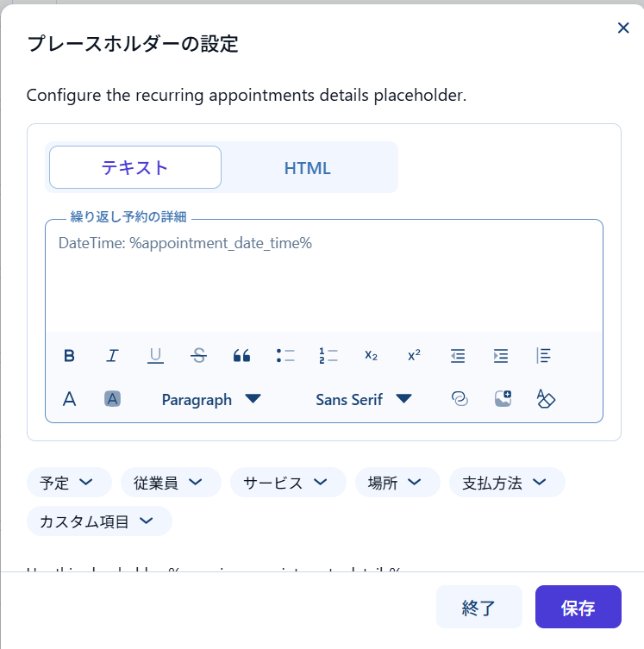The width and height of the screenshot is (644, 649).
Task: Open the text color picker
Action: point(70,399)
